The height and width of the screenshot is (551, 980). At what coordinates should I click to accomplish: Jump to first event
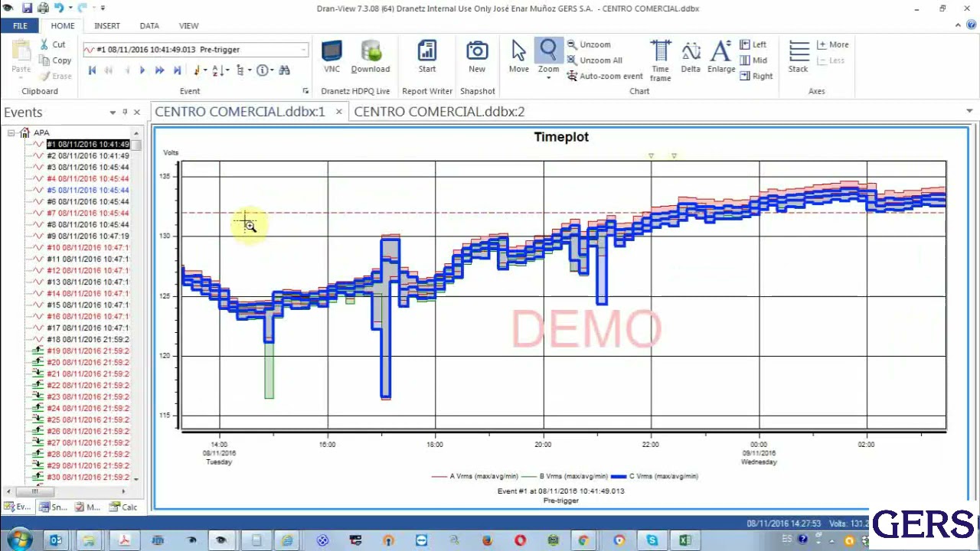92,70
